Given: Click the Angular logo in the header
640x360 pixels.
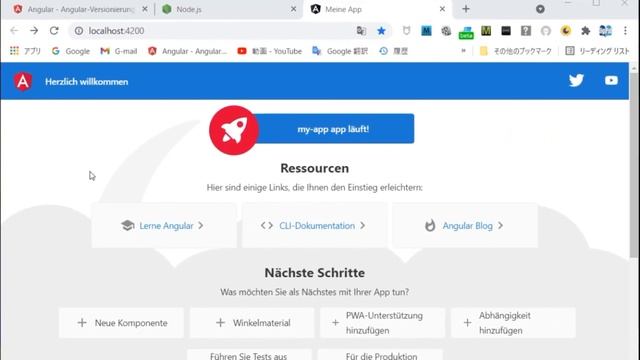Looking at the screenshot, I should click(23, 81).
